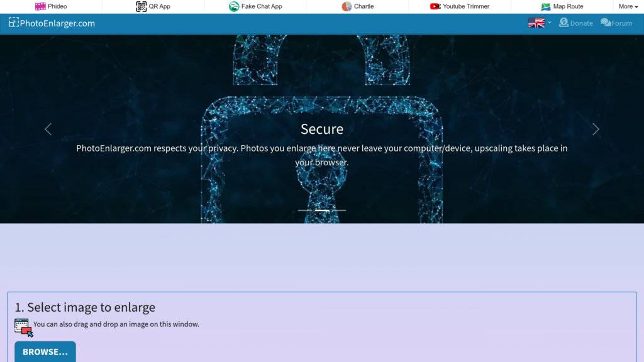Click the Map Route icon

pyautogui.click(x=546, y=6)
